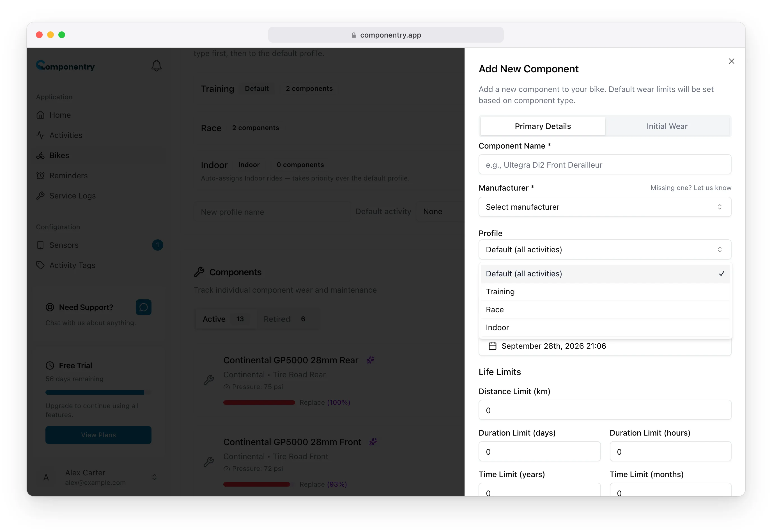Select the Active components tab

point(226,319)
